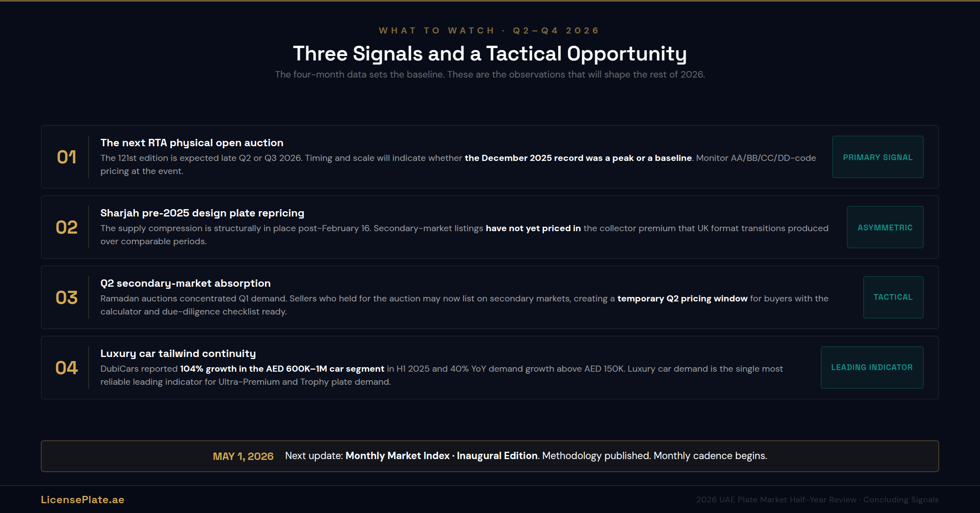The width and height of the screenshot is (980, 513).
Task: Click 'temporary Q2 pricing window' bold text
Action: point(682,299)
